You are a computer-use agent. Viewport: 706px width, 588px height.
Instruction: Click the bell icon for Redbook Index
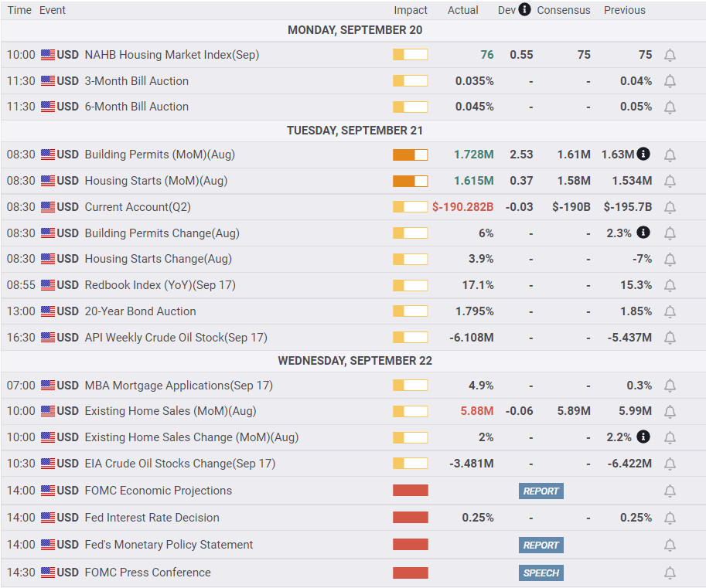(670, 285)
